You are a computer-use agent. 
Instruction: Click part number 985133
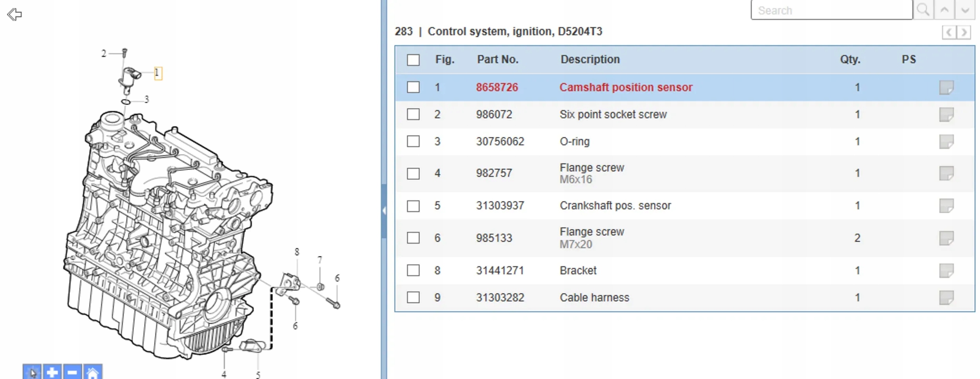494,238
